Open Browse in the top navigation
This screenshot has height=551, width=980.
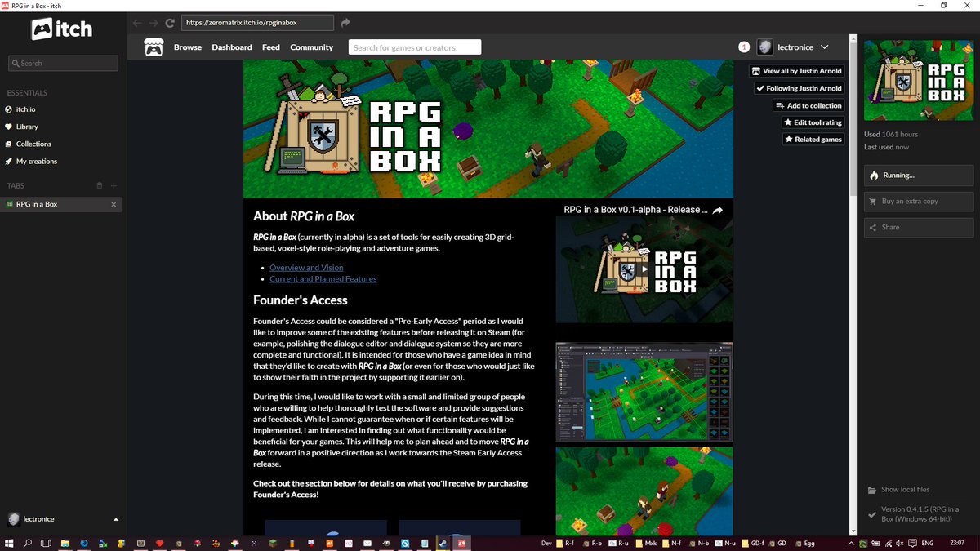click(188, 47)
